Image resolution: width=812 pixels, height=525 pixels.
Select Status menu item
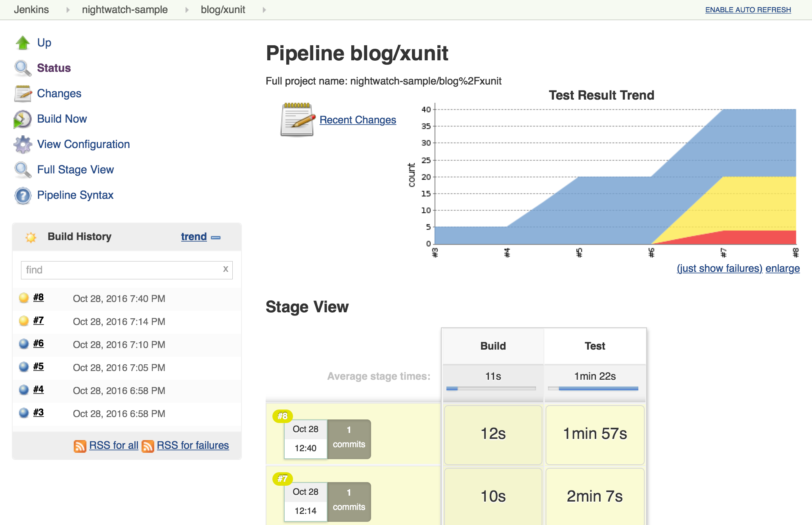54,67
